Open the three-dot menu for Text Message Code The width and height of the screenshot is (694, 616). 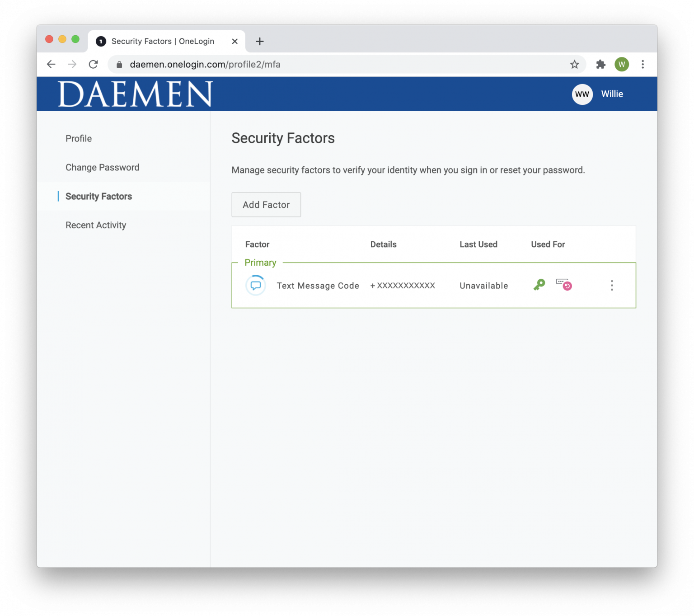pyautogui.click(x=612, y=286)
